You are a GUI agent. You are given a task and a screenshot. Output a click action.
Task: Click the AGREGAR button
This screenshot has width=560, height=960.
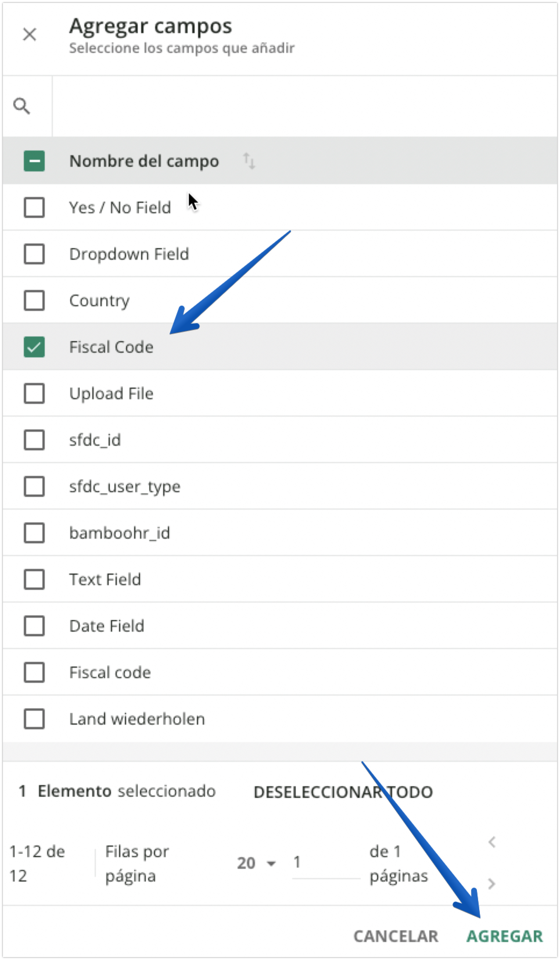tap(505, 936)
